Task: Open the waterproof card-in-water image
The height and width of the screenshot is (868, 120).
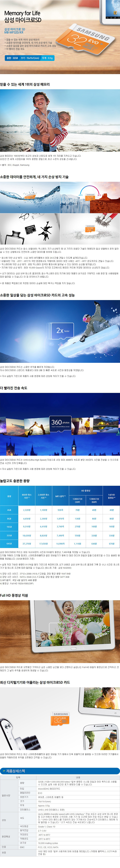Action: tap(30, 197)
